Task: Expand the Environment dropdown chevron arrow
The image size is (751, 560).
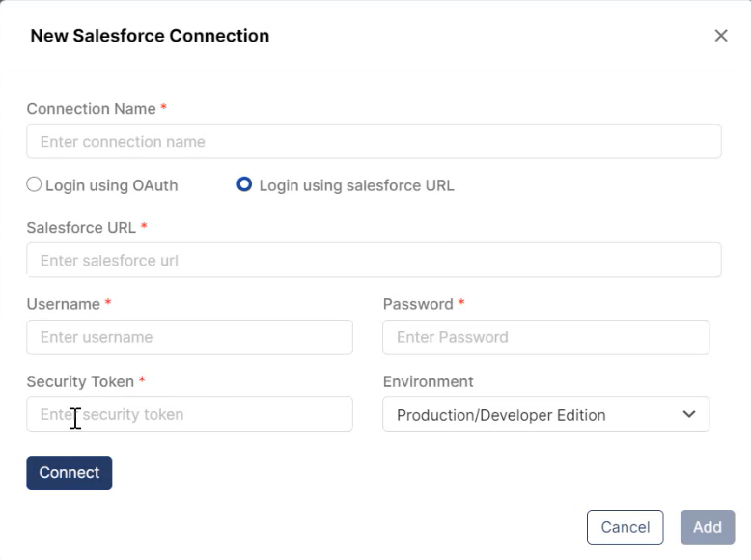Action: tap(689, 414)
